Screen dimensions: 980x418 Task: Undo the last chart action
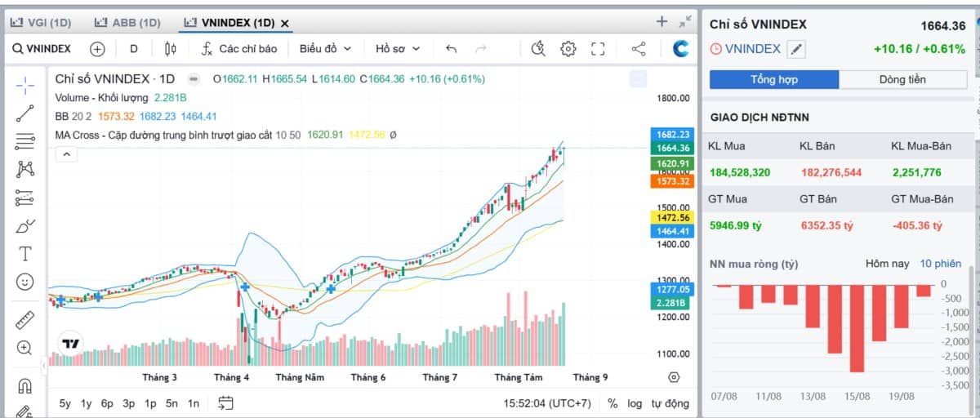451,49
